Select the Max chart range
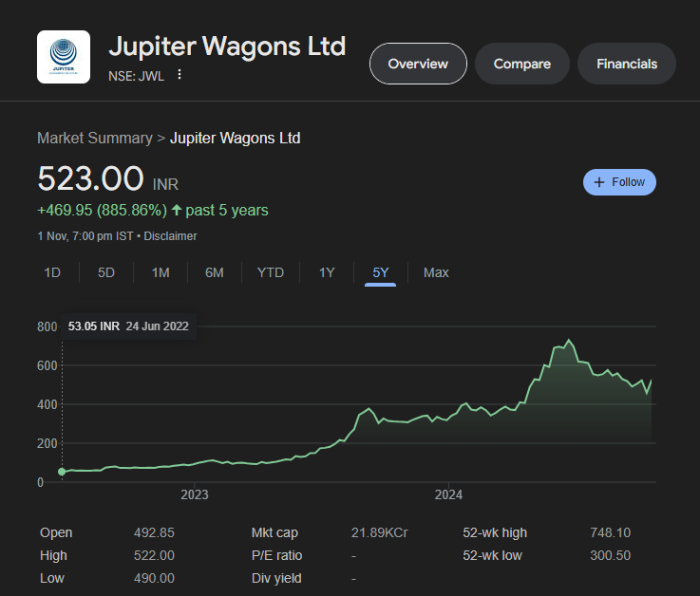This screenshot has width=700, height=596. [436, 272]
